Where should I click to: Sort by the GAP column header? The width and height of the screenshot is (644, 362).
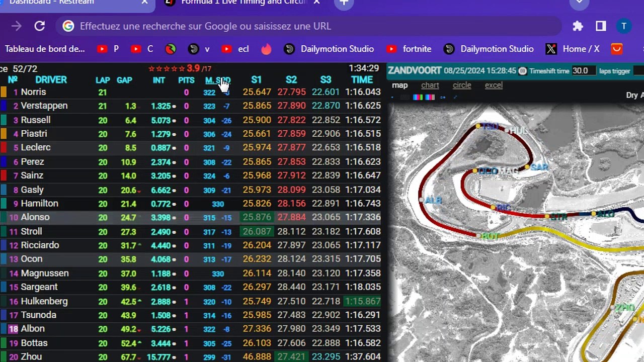(x=124, y=80)
